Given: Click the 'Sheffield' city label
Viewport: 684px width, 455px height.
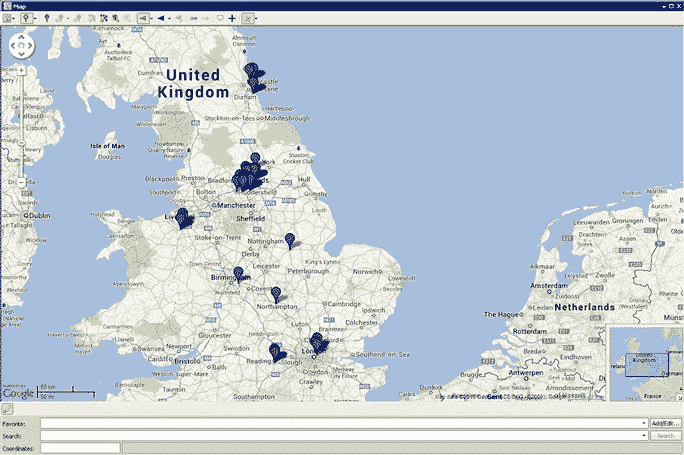Looking at the screenshot, I should tap(250, 219).
